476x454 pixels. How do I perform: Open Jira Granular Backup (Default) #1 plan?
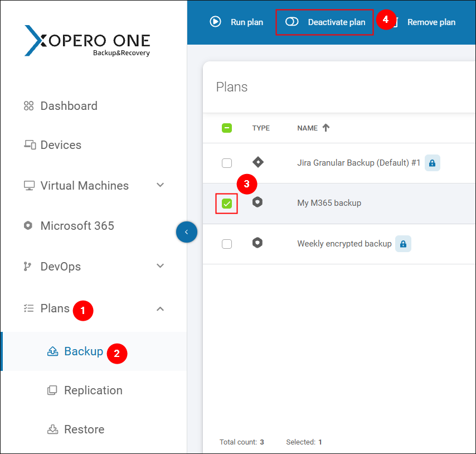coord(358,163)
